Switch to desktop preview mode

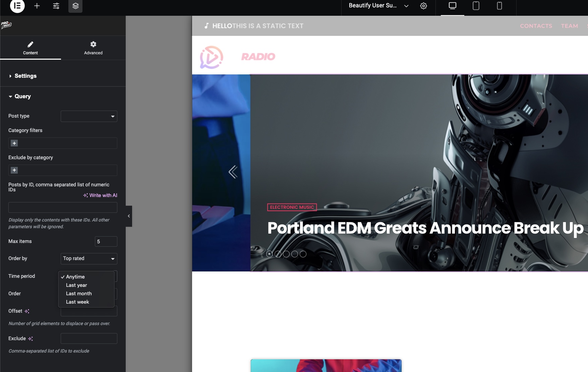pyautogui.click(x=452, y=6)
